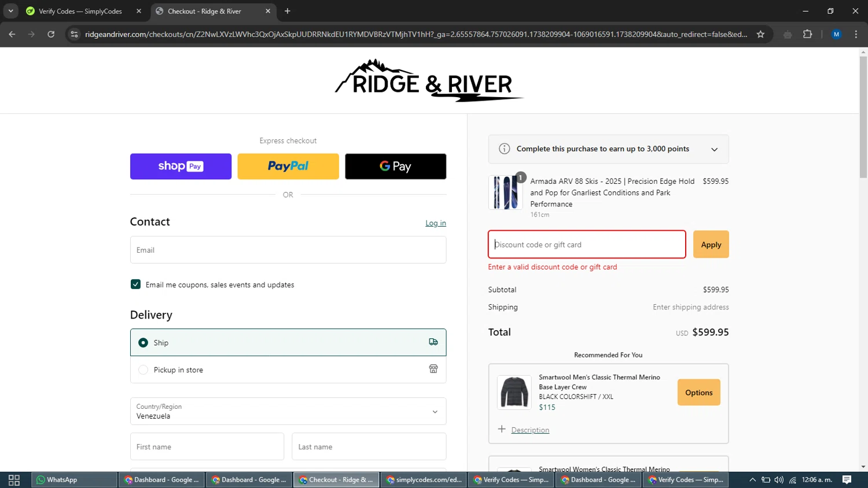868x488 pixels.
Task: Reload the checkout page
Action: [x=51, y=34]
